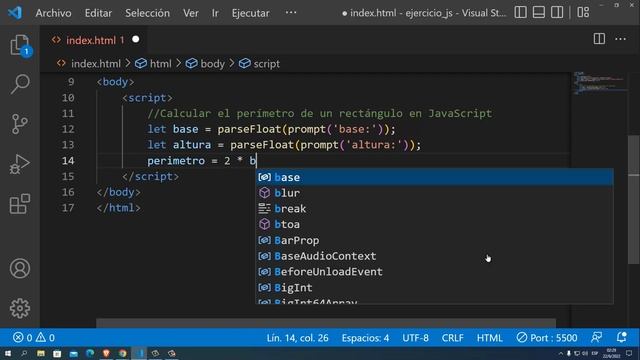The height and width of the screenshot is (360, 640).
Task: Open the Run and Debug view
Action: click(x=20, y=164)
